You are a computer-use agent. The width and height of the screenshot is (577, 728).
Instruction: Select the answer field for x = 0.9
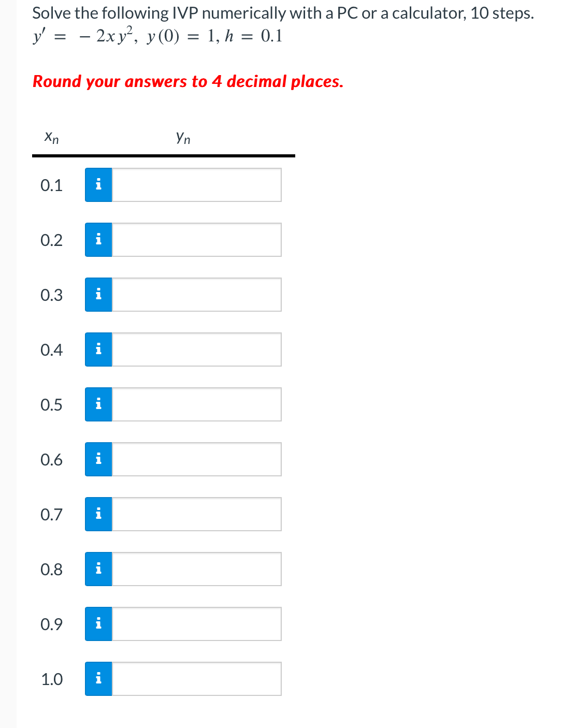tap(197, 624)
